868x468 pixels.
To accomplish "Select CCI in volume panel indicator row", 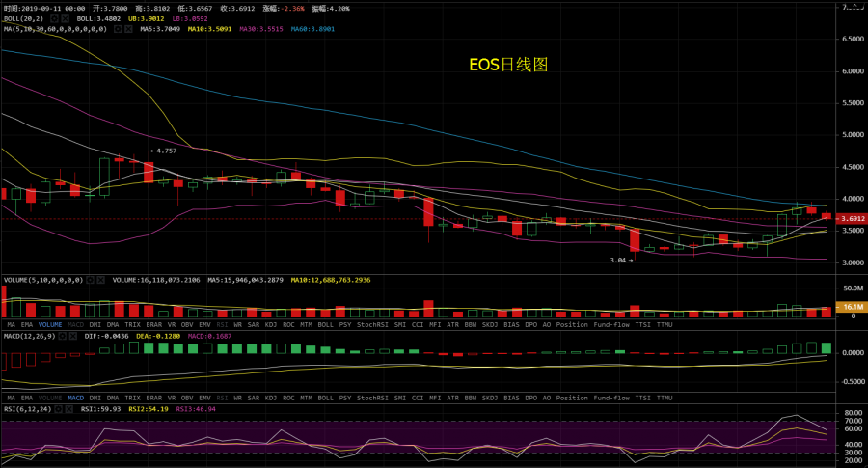I will (x=418, y=325).
